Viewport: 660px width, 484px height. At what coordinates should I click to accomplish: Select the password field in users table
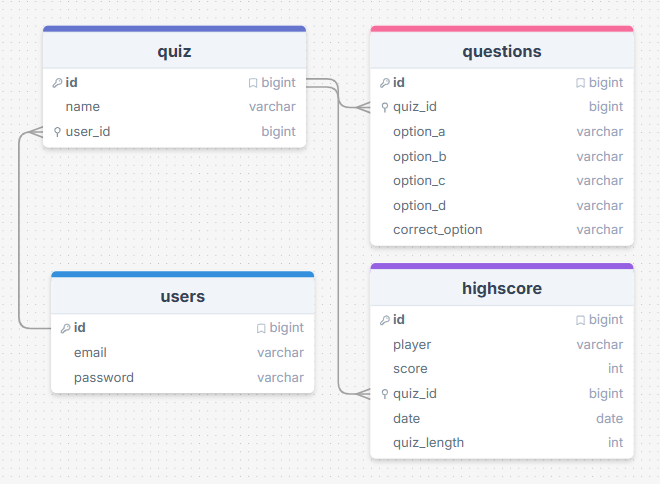pyautogui.click(x=183, y=378)
